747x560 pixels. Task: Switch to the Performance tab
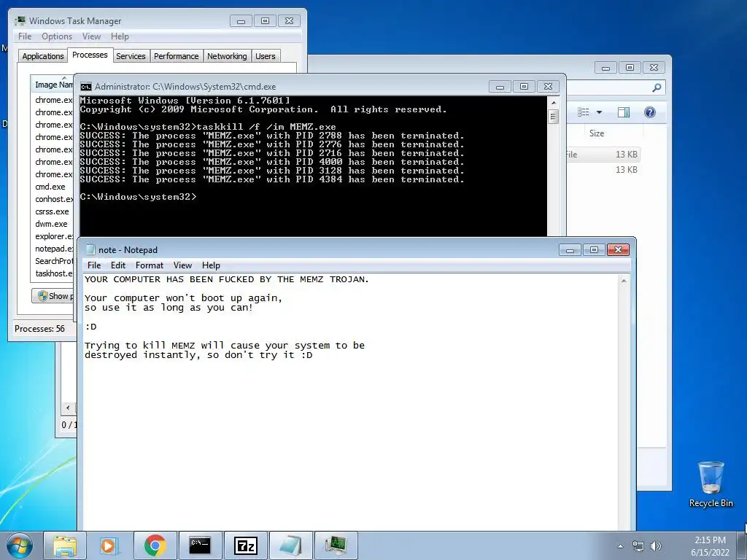[x=177, y=56]
